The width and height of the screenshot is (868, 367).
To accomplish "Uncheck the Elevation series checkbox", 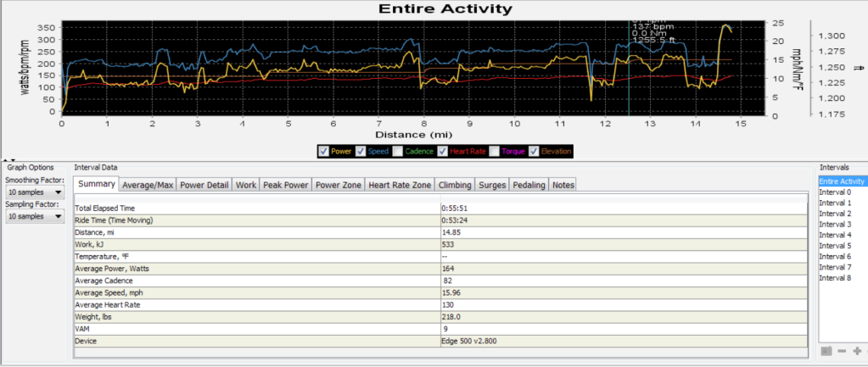I will coord(533,151).
